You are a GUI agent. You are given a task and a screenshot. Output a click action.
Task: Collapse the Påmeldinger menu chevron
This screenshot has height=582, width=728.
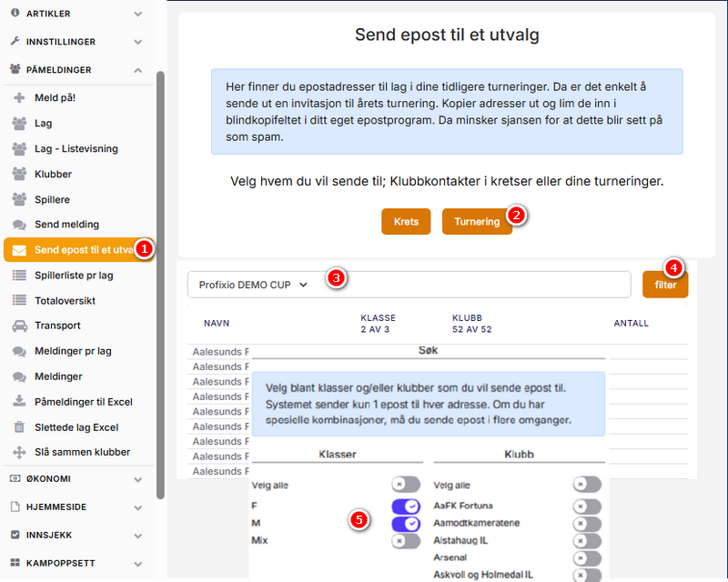pos(138,70)
